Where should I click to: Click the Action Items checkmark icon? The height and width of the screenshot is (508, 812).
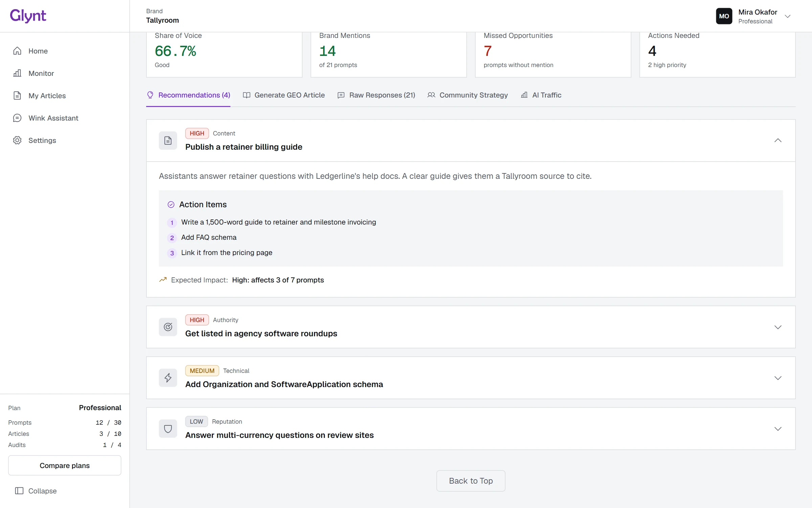171,205
